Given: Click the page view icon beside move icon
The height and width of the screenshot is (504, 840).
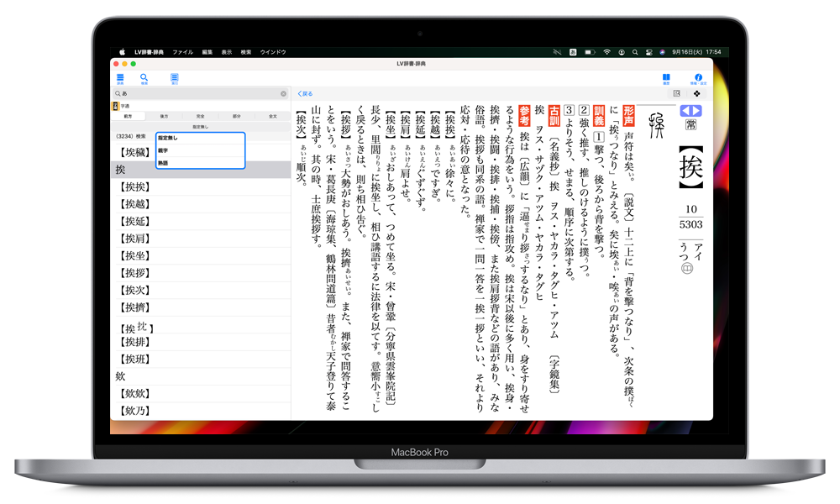Looking at the screenshot, I should (x=676, y=93).
